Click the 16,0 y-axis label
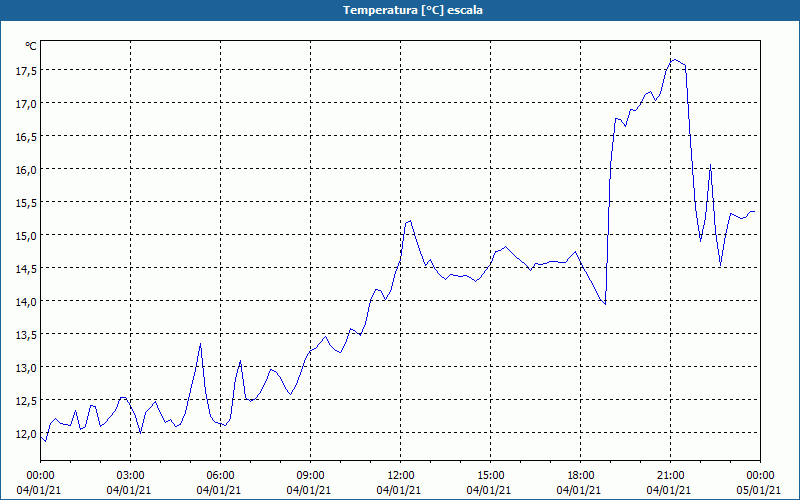The width and height of the screenshot is (800, 500). (x=26, y=170)
